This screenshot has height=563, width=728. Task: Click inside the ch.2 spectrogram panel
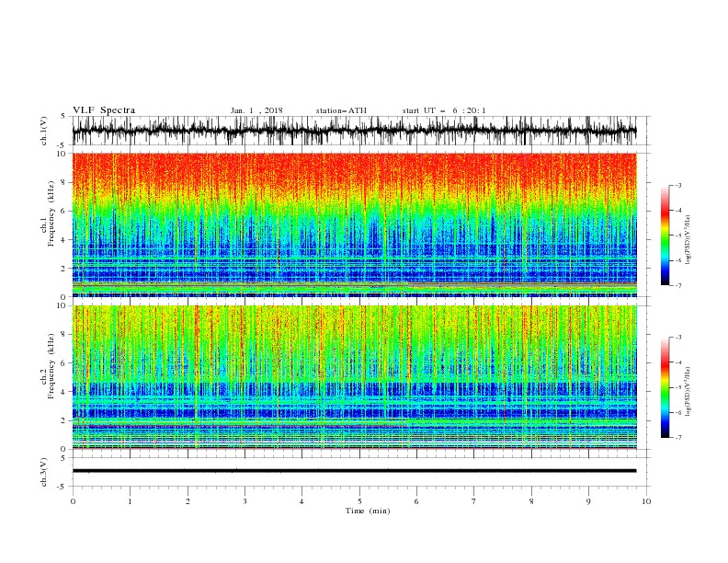pyautogui.click(x=354, y=377)
